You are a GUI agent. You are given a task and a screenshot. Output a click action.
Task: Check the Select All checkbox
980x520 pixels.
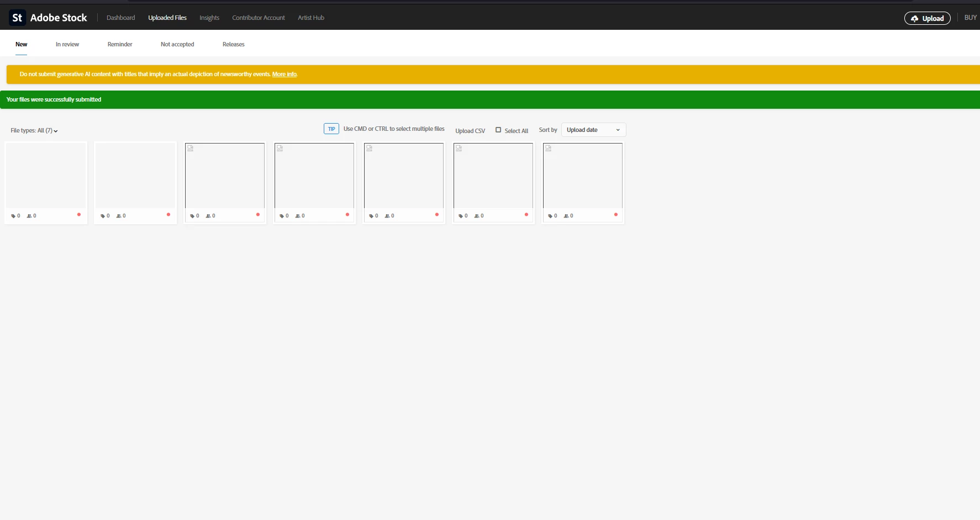(498, 130)
